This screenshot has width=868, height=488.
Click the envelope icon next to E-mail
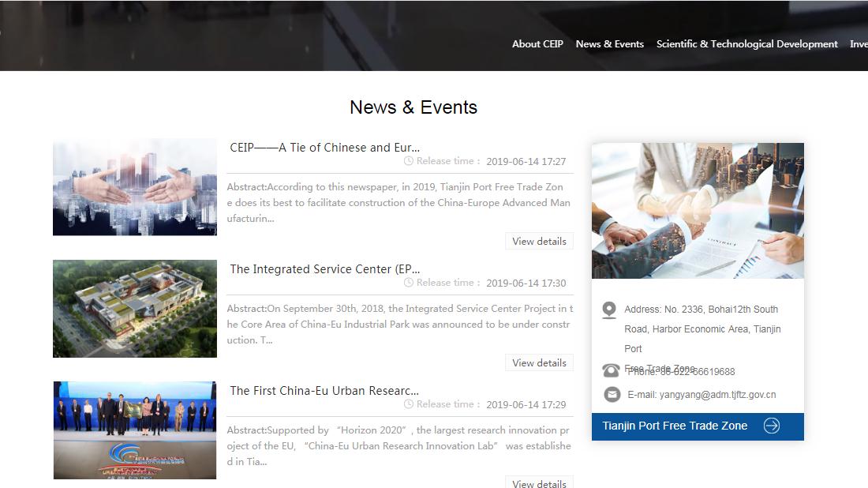click(x=612, y=394)
